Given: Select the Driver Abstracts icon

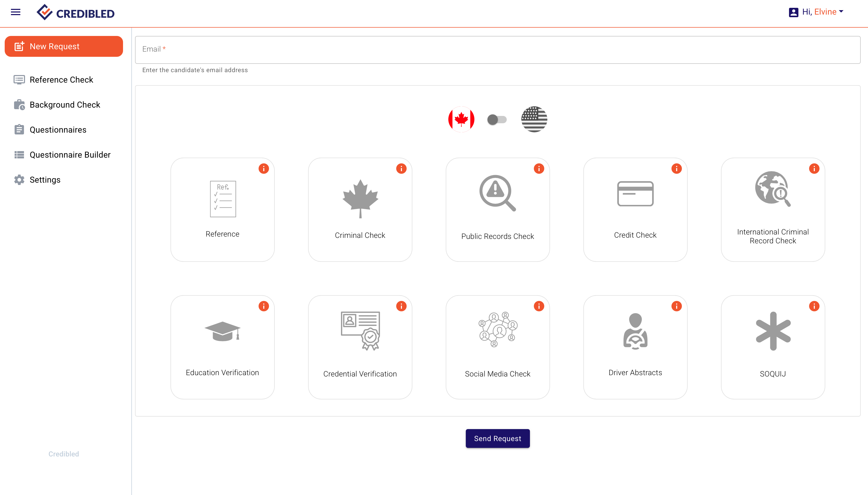Looking at the screenshot, I should 635,331.
